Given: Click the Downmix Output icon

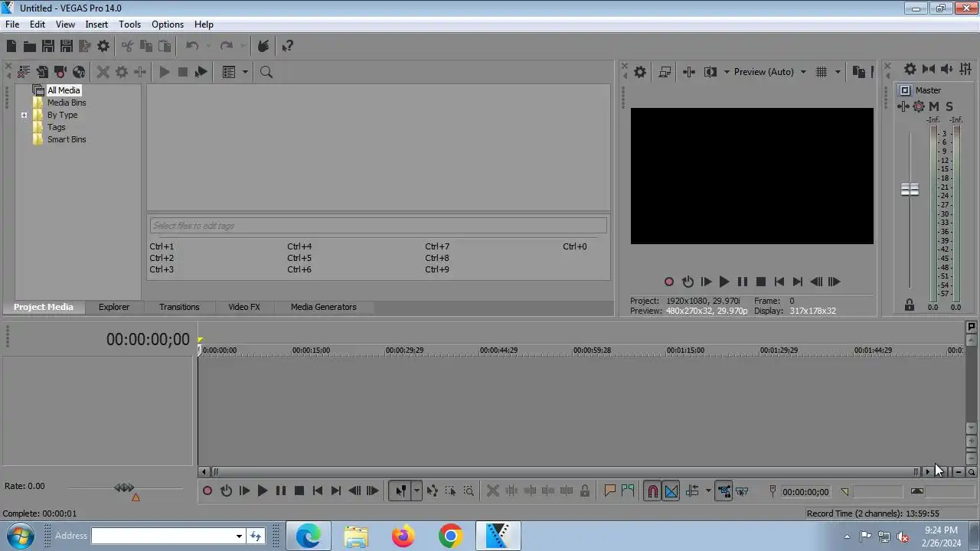Looking at the screenshot, I should [x=929, y=69].
